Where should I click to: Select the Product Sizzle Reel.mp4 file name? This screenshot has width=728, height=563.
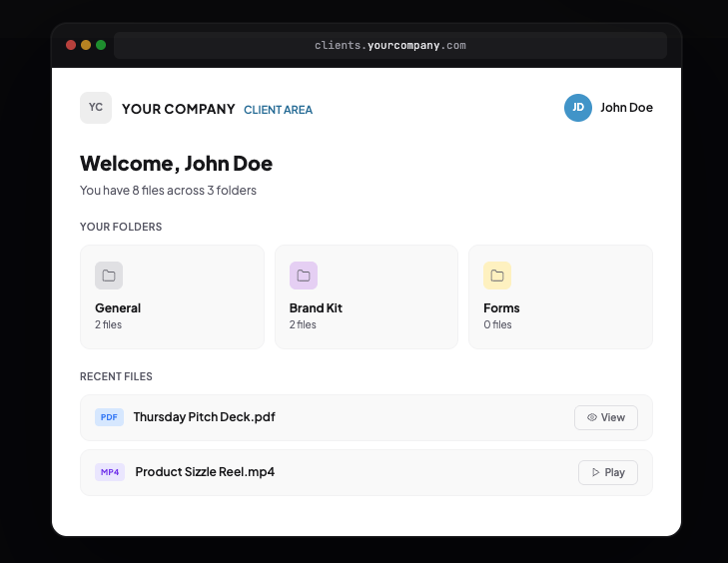pos(205,472)
